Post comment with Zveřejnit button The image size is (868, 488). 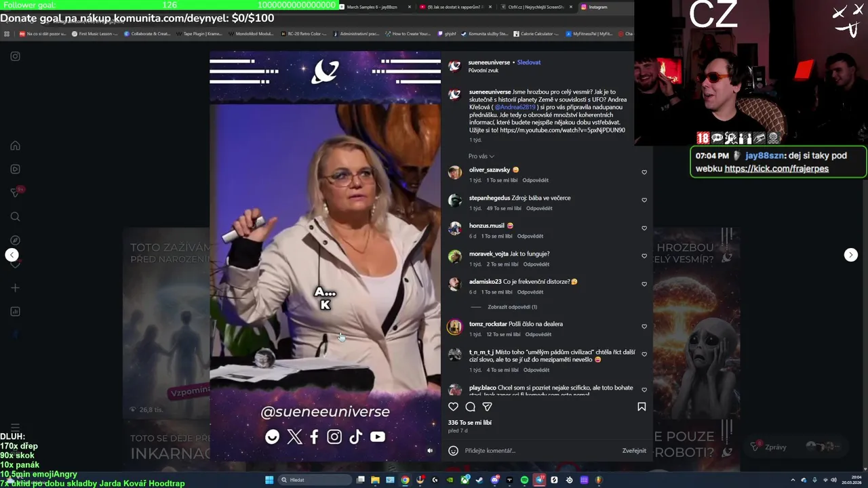(x=634, y=451)
